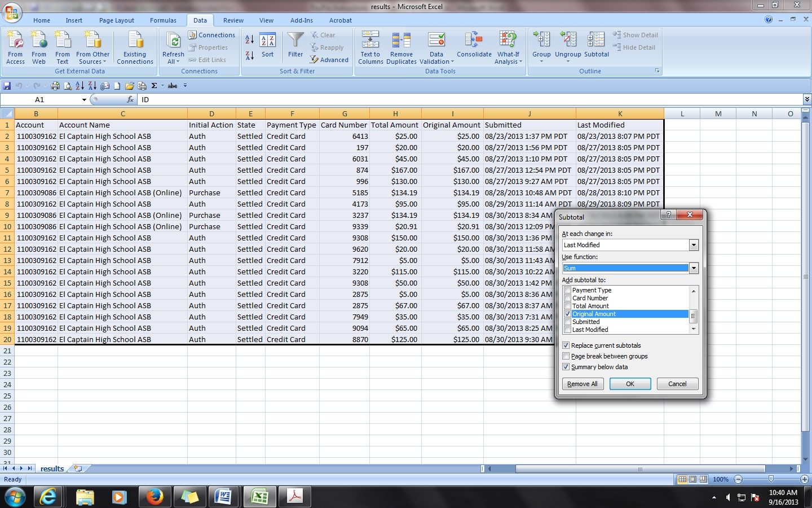This screenshot has height=508, width=812.
Task: Open the Group dropdown arrow
Action: pos(541,61)
